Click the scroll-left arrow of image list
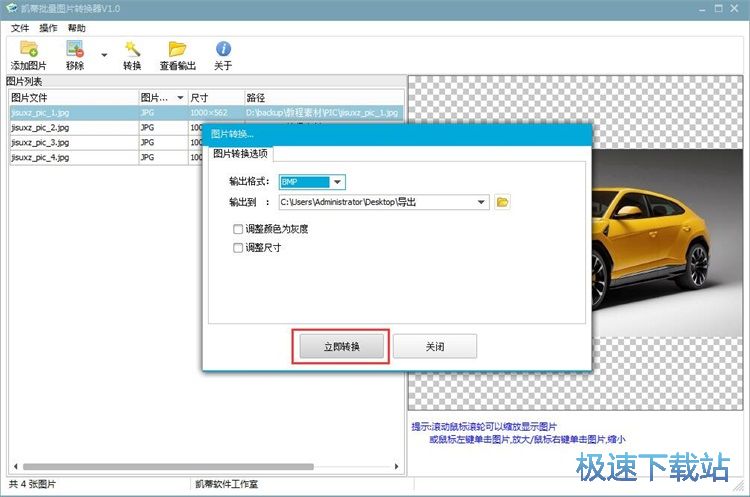The width and height of the screenshot is (750, 497). [x=16, y=466]
